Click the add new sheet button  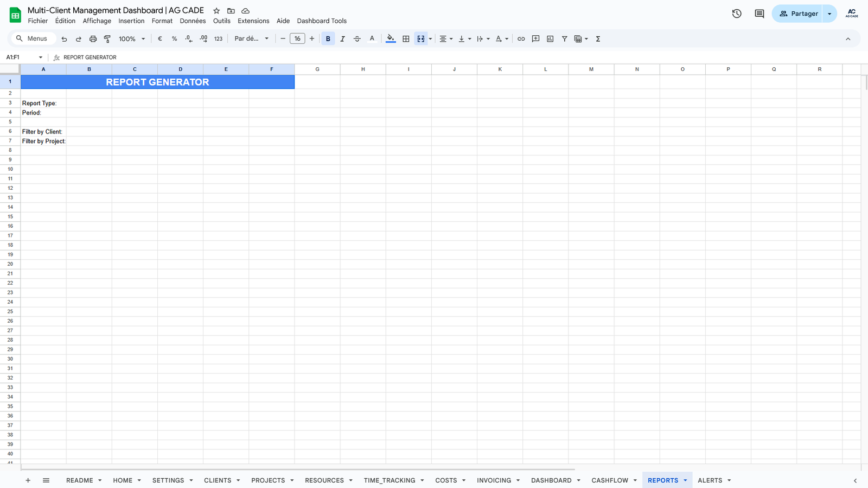click(28, 480)
